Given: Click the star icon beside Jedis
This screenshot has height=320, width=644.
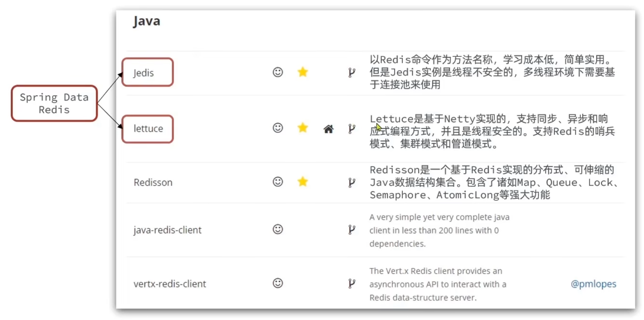Looking at the screenshot, I should coord(303,72).
